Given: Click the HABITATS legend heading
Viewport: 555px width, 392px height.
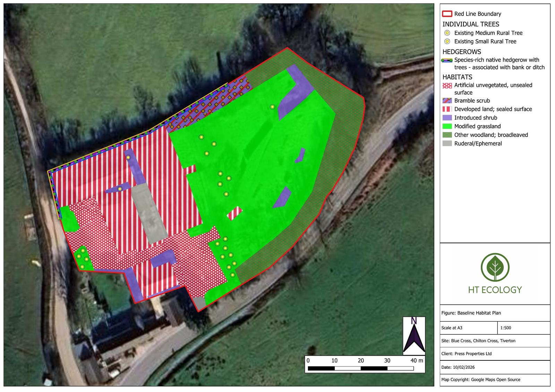Looking at the screenshot, I should point(457,77).
